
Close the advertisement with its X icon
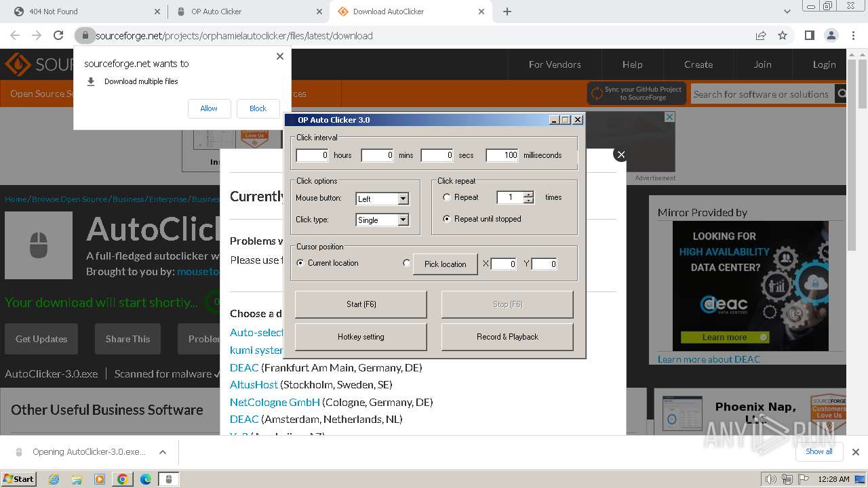(669, 117)
